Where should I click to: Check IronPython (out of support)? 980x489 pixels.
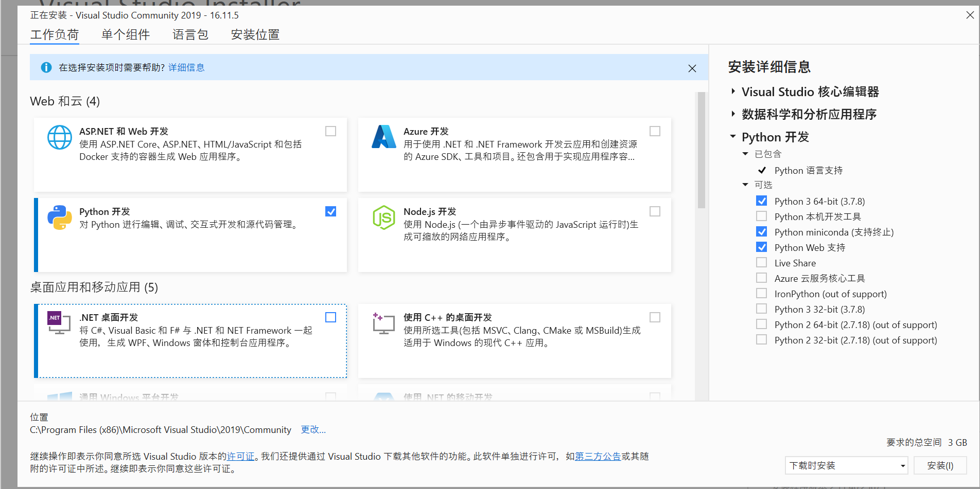762,293
